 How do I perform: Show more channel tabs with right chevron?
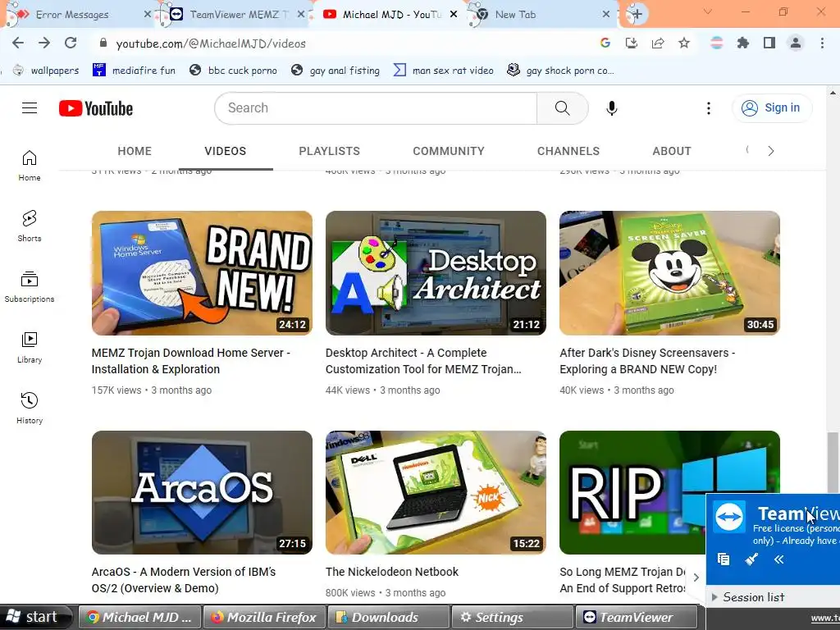[x=771, y=152]
